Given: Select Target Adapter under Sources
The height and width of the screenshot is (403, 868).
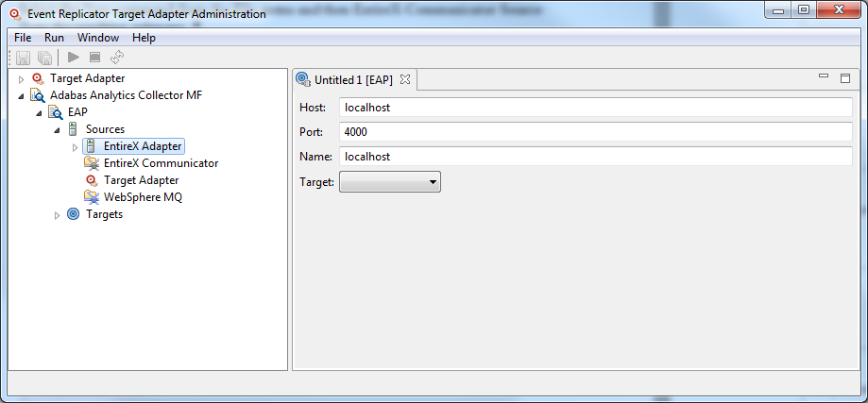Looking at the screenshot, I should tap(141, 180).
